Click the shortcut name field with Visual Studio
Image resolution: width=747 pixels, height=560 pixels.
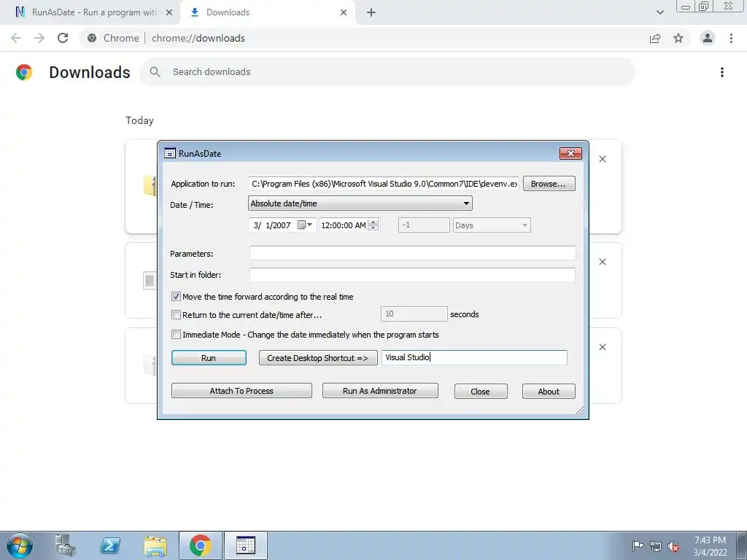click(474, 357)
